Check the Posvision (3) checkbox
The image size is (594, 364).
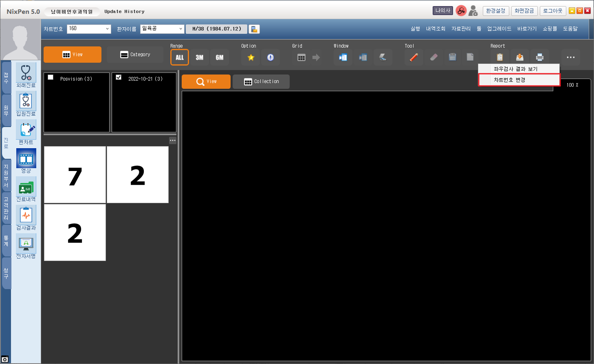click(x=51, y=77)
